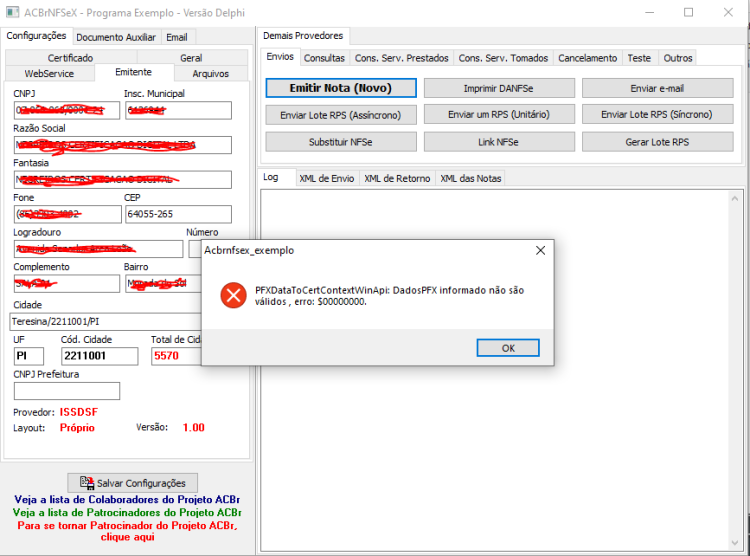Click the Imprimir DANFSe button
Viewport: 750px width, 556px height.
498,89
